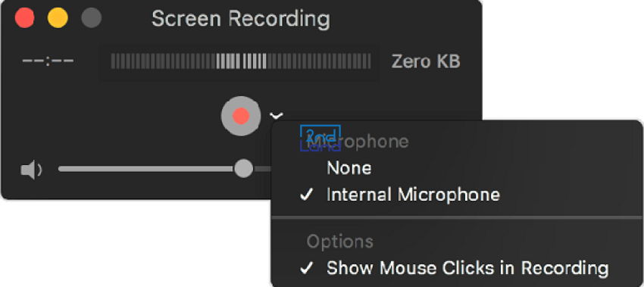
Task: Click the elapsed time display
Action: point(48,61)
